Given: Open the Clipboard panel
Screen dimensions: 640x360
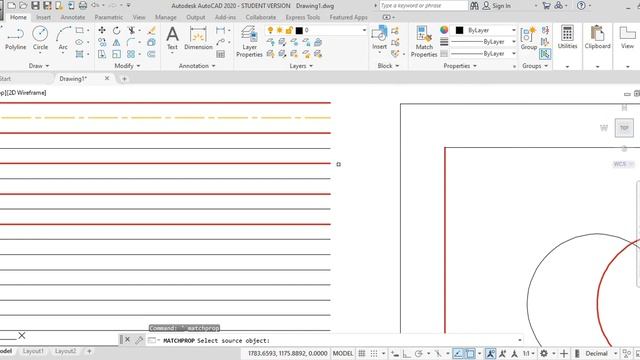Looking at the screenshot, I should [598, 38].
